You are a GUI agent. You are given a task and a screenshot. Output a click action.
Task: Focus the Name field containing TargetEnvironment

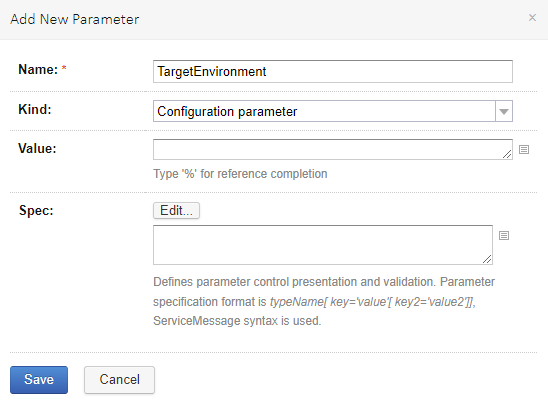pyautogui.click(x=333, y=71)
